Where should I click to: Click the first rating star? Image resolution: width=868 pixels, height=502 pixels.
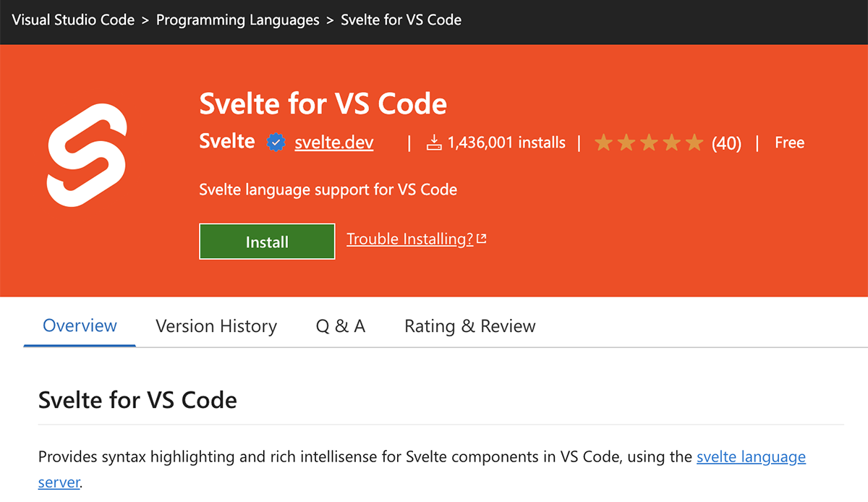tap(603, 143)
